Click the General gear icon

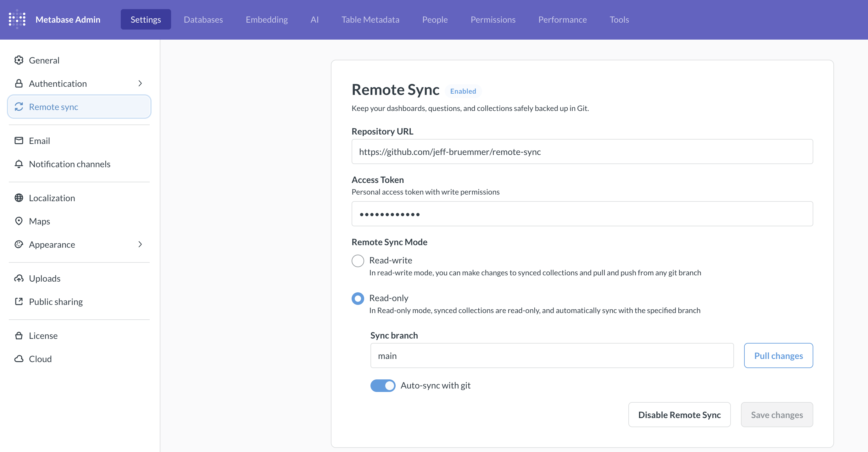[19, 60]
